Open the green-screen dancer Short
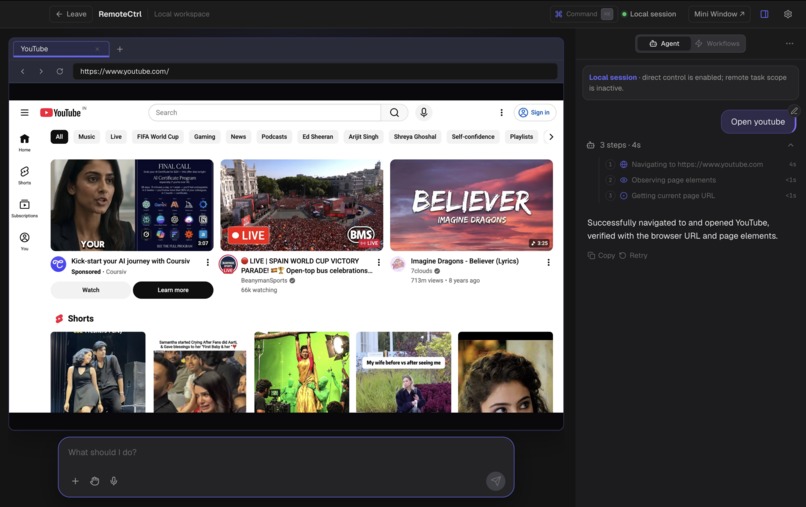Image resolution: width=806 pixels, height=507 pixels. [x=302, y=372]
